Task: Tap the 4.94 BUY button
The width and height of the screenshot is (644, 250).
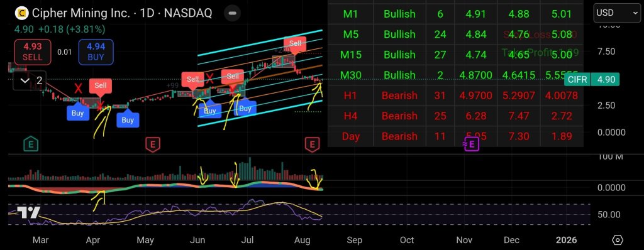Action: [96, 52]
